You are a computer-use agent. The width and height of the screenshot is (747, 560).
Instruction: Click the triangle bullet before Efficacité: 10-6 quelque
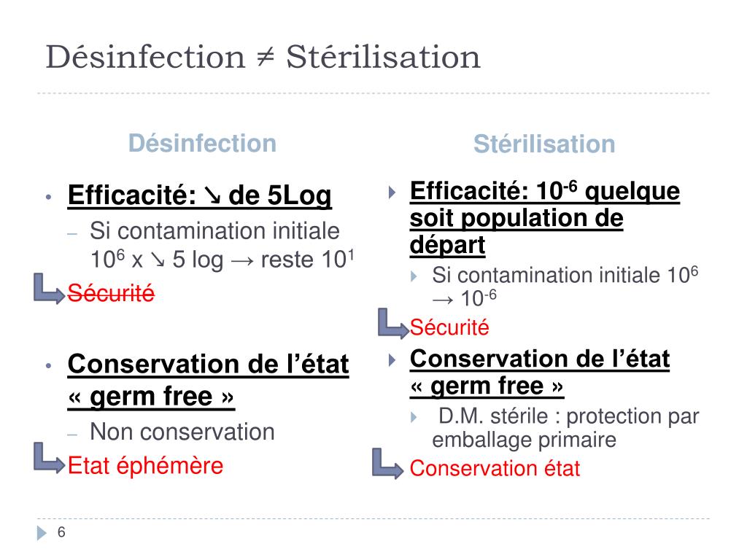point(392,192)
